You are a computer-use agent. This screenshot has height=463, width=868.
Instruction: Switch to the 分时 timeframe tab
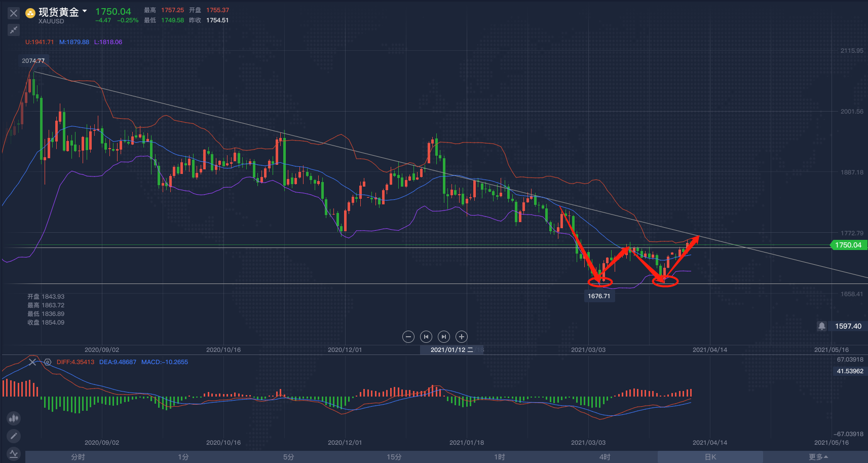tap(78, 457)
